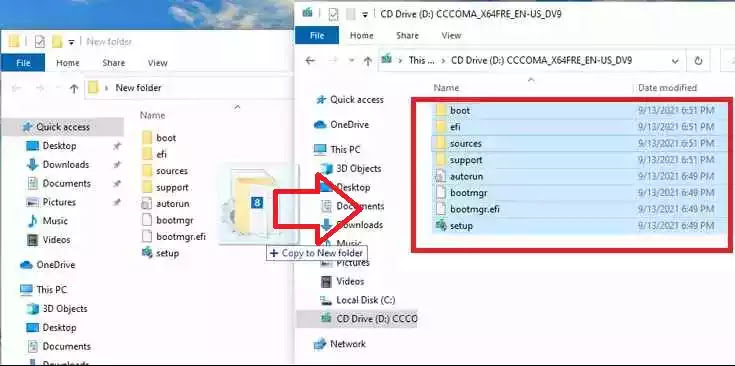Open Desktop under This PC in New folder window

(59, 327)
